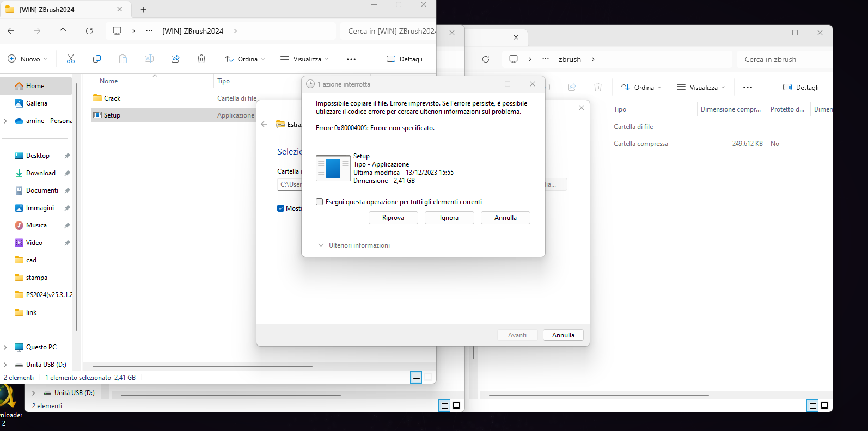Screen dimensions: 868x431
Task: Select the Setup file thumbnail in error dialog
Action: click(333, 168)
